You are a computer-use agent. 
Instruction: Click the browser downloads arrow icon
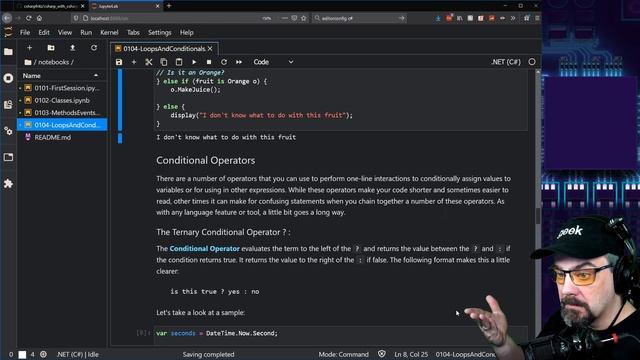(x=438, y=18)
